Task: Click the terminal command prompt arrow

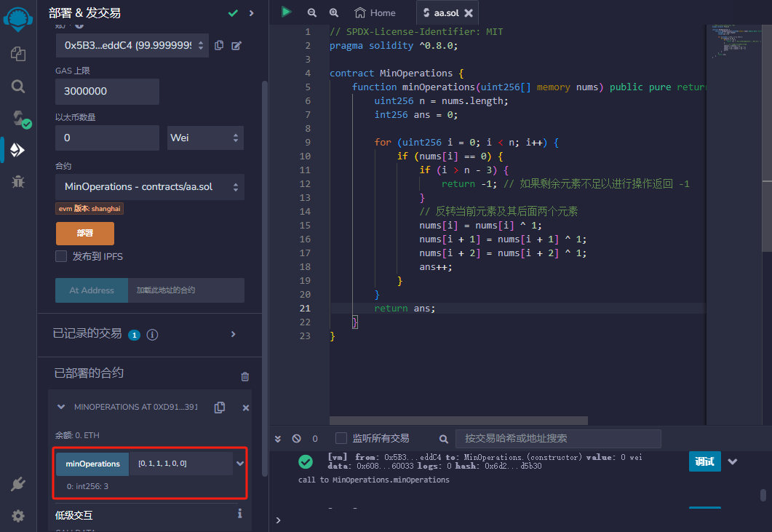Action: (x=278, y=520)
